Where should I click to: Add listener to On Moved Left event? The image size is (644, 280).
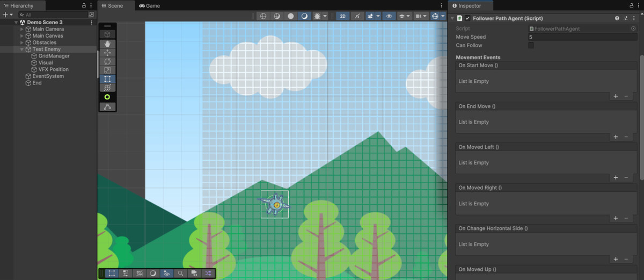tap(616, 178)
